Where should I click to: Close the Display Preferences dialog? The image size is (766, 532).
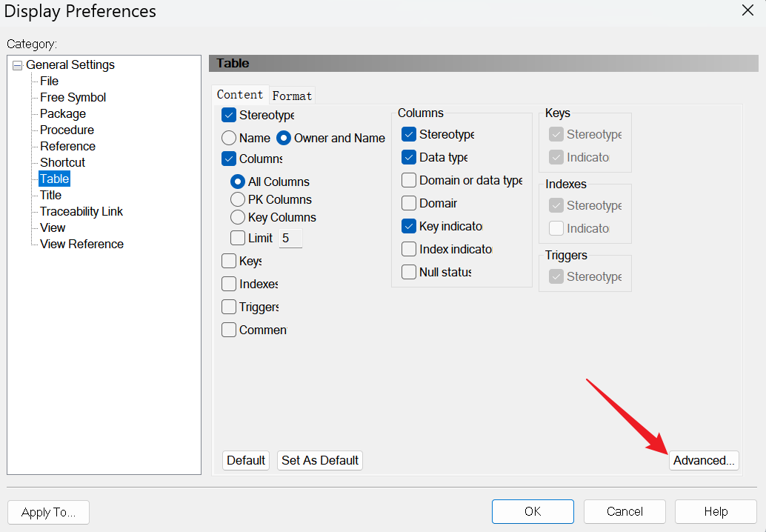point(747,10)
